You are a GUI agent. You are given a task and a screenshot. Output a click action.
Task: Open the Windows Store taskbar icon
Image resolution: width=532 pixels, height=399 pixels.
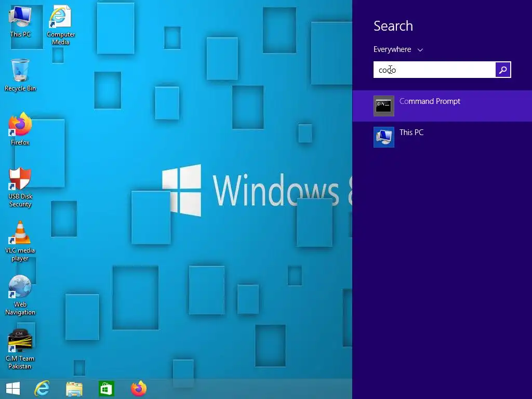tap(106, 389)
